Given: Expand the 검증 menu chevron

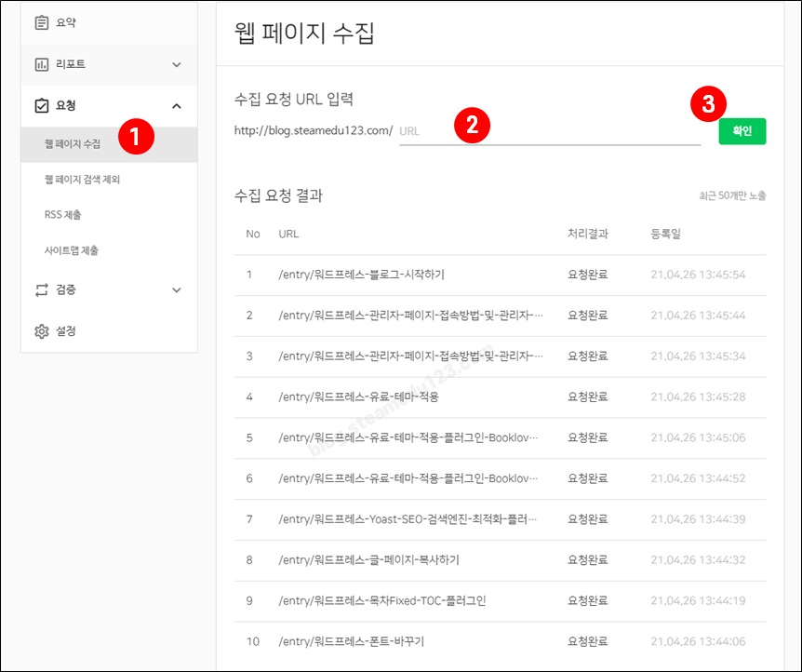Looking at the screenshot, I should point(177,290).
